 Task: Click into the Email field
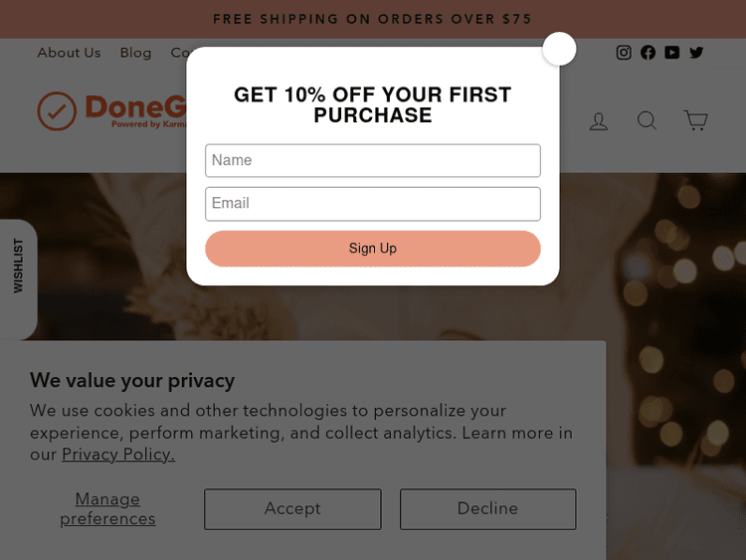[373, 204]
